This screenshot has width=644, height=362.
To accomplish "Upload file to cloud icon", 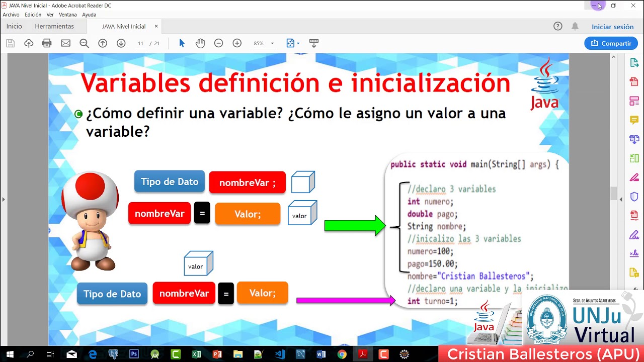I will tap(29, 43).
